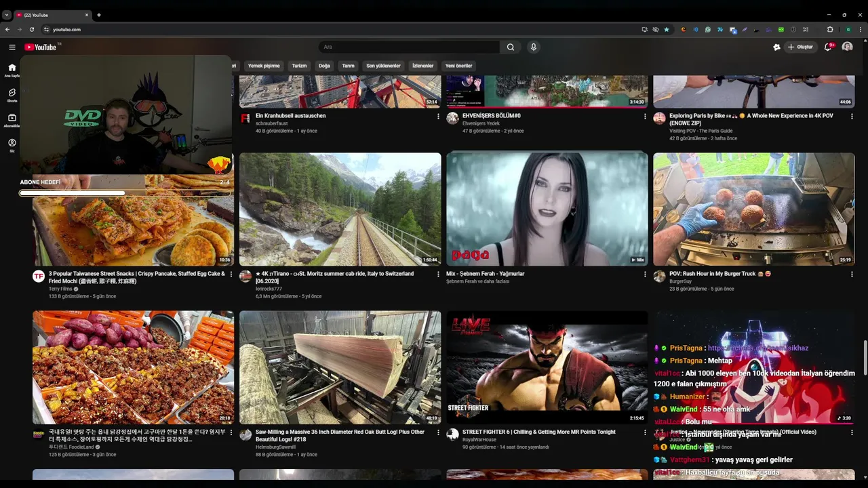Click the youtube.com address bar

pos(339,29)
